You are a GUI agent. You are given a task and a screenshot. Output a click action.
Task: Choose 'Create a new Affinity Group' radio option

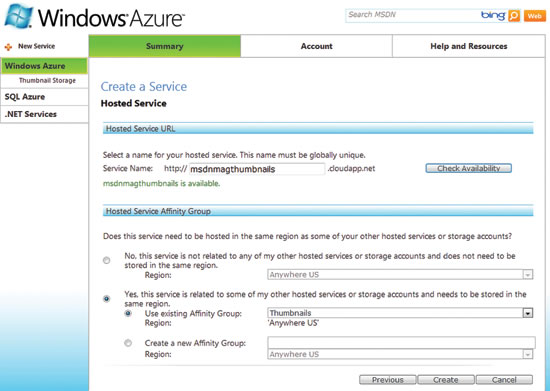tap(128, 343)
